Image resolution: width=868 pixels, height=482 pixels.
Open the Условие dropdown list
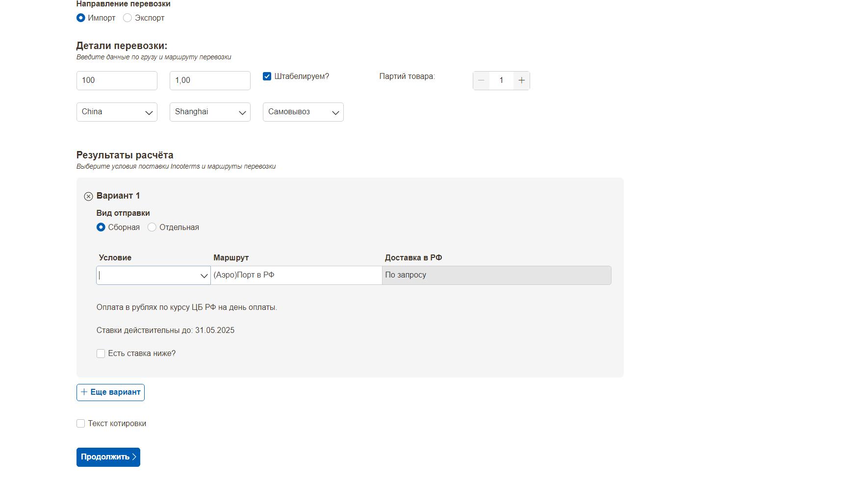153,276
